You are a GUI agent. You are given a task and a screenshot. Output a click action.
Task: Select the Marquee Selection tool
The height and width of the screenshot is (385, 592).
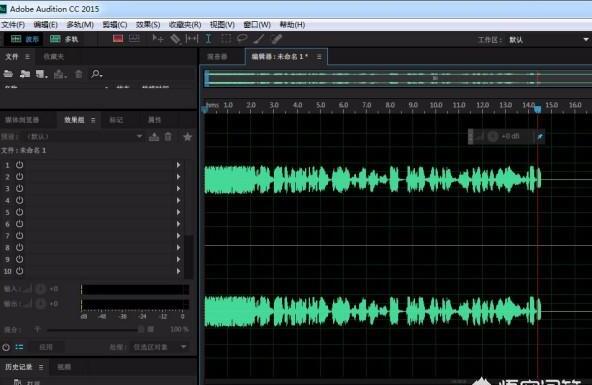coord(226,38)
